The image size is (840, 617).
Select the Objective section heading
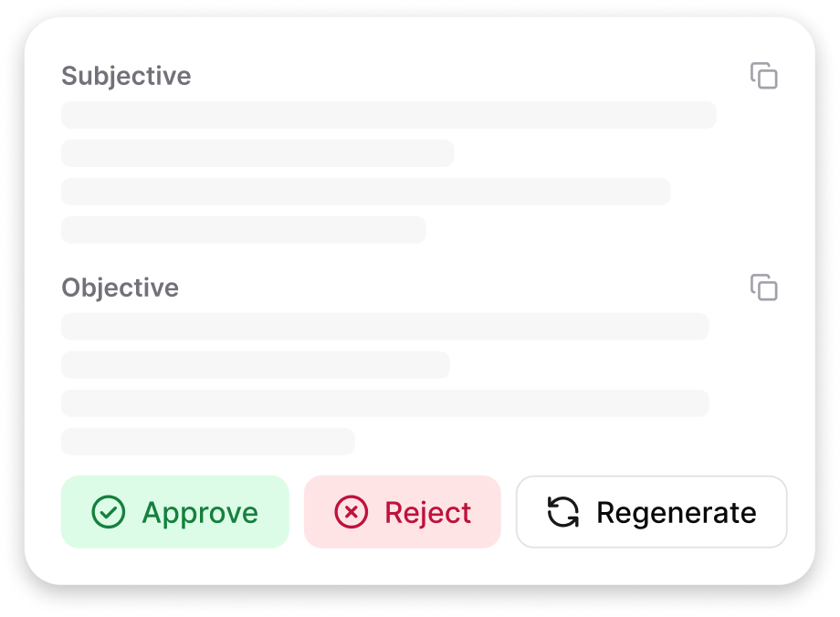120,288
